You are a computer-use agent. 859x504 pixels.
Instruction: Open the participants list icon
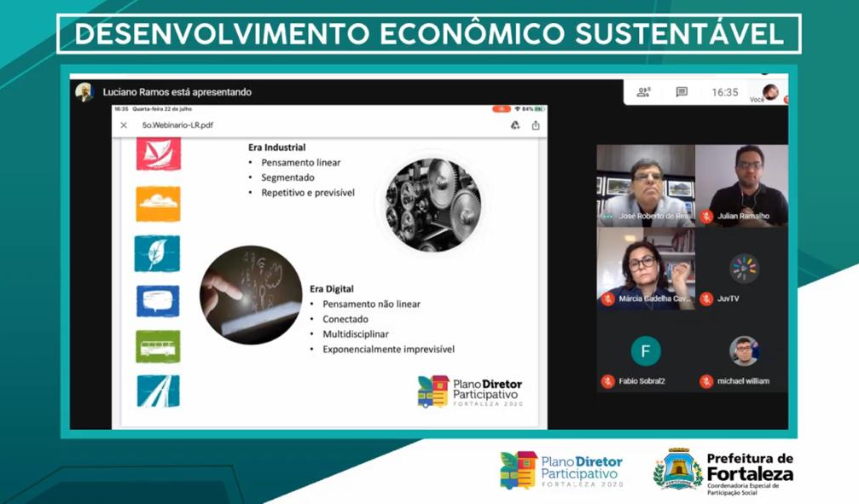pyautogui.click(x=641, y=91)
